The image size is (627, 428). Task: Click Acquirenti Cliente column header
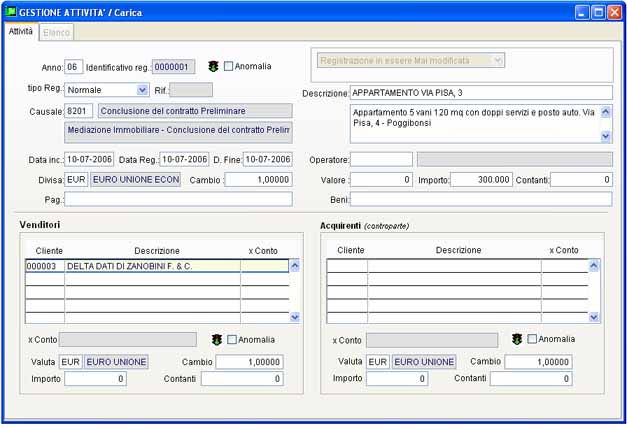(351, 250)
